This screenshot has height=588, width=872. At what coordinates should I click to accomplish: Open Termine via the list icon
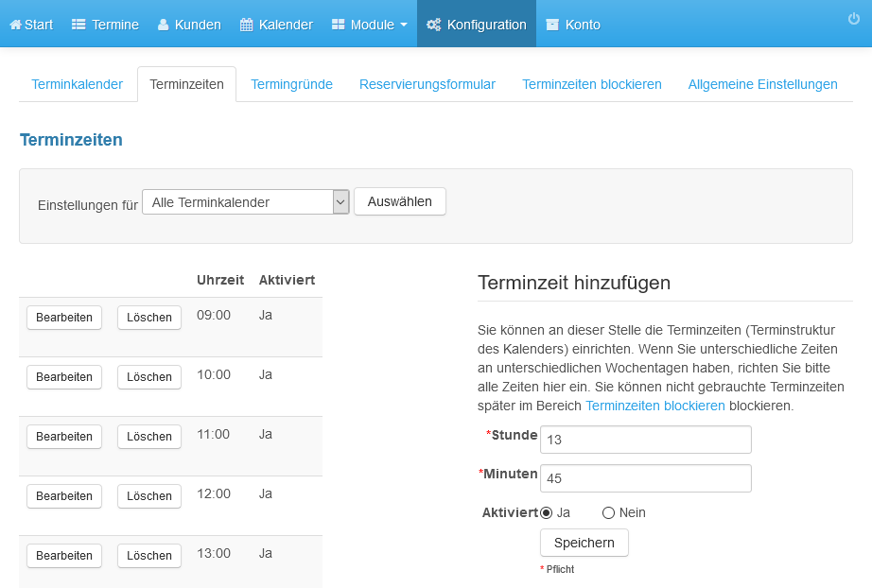(x=78, y=25)
